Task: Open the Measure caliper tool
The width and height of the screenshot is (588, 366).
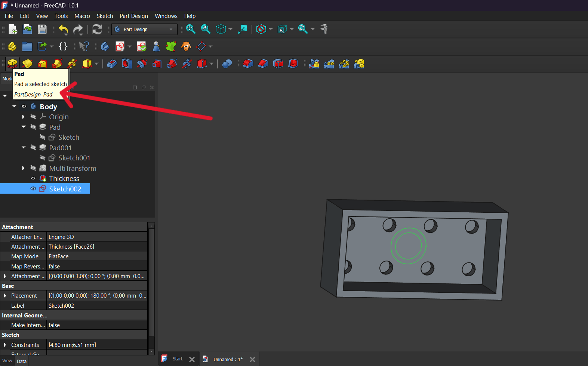Action: 324,29
